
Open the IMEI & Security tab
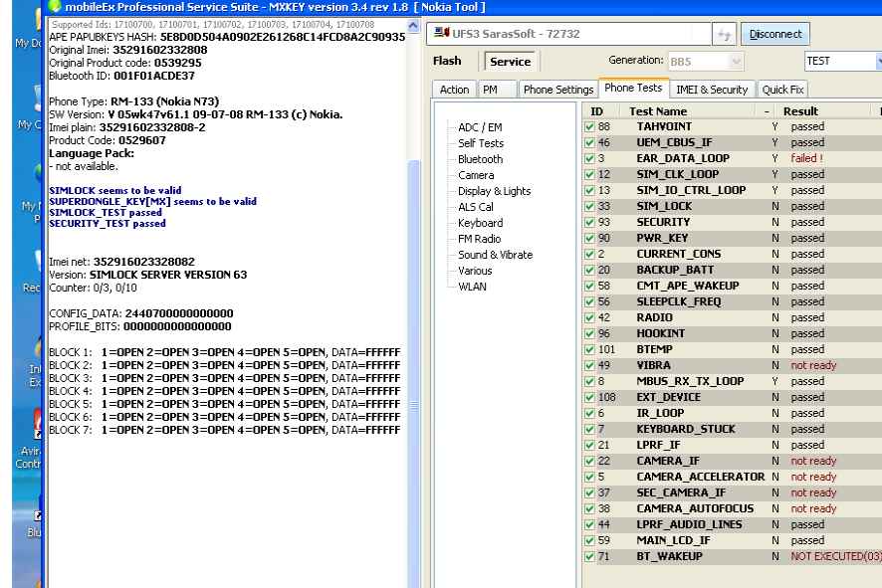[712, 90]
